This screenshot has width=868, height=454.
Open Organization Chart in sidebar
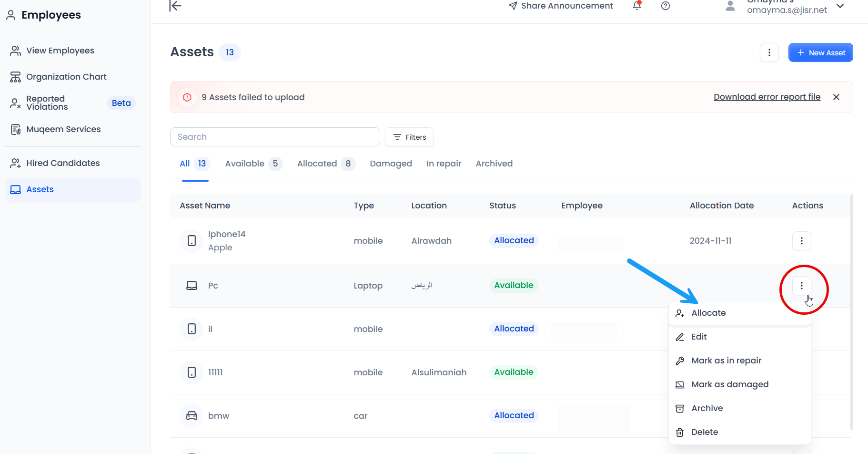click(x=66, y=77)
